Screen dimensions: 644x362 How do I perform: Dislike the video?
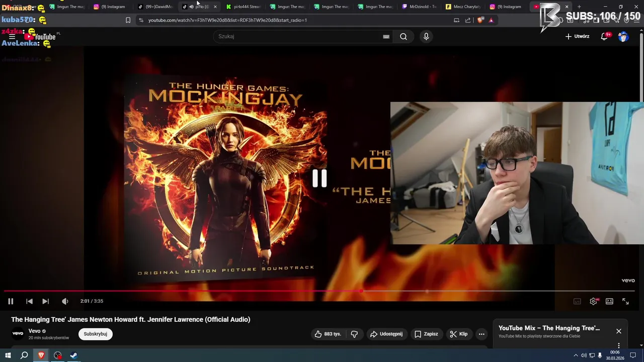pos(354,334)
